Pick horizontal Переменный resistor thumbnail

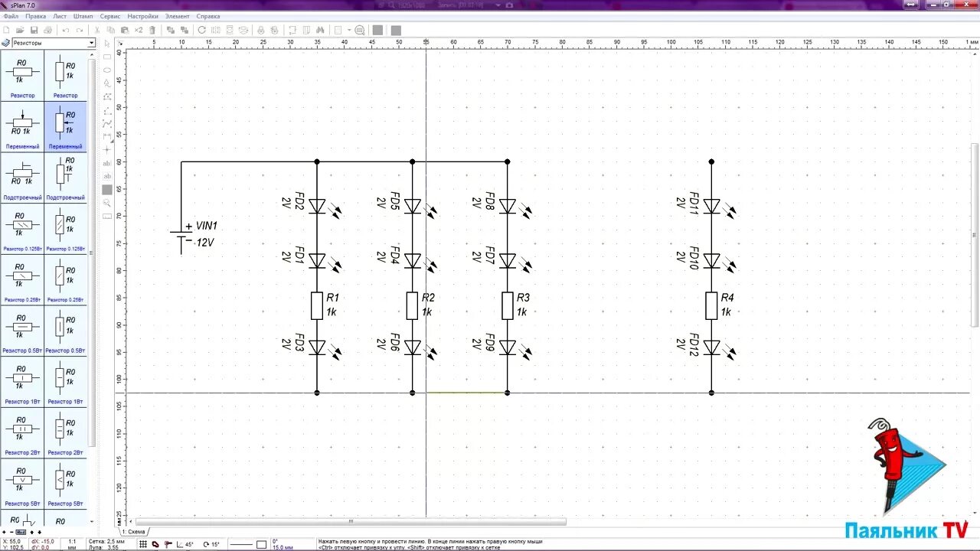pyautogui.click(x=22, y=126)
